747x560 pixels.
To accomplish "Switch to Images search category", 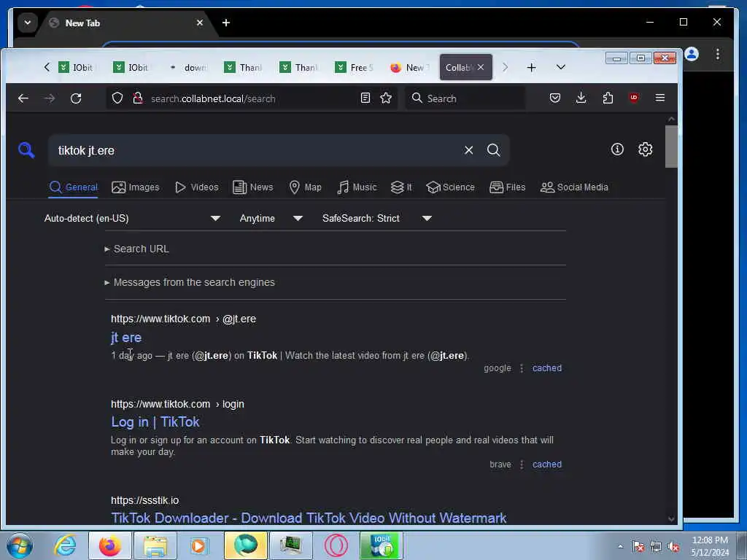I will [x=135, y=187].
